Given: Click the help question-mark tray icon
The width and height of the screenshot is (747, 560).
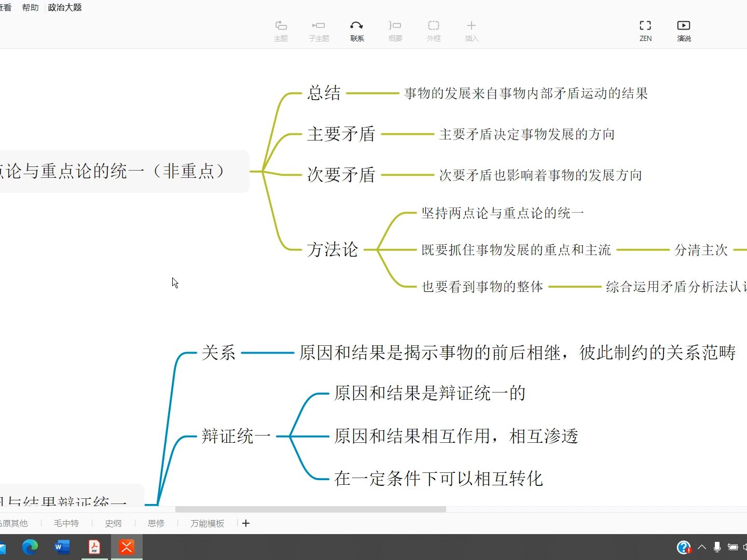Looking at the screenshot, I should pyautogui.click(x=684, y=547).
